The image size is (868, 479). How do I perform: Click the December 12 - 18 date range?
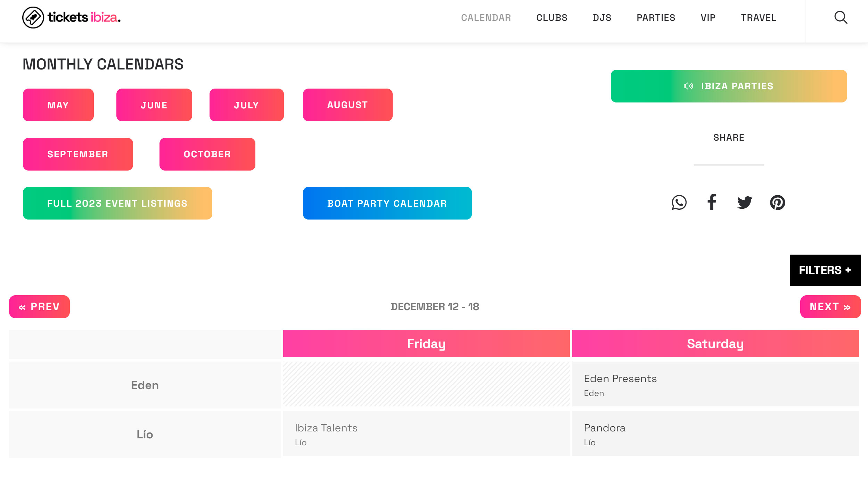(x=435, y=307)
